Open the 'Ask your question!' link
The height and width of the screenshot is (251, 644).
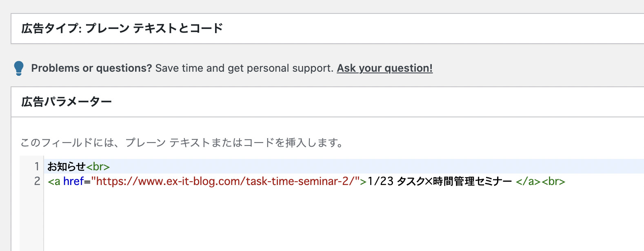click(x=384, y=68)
